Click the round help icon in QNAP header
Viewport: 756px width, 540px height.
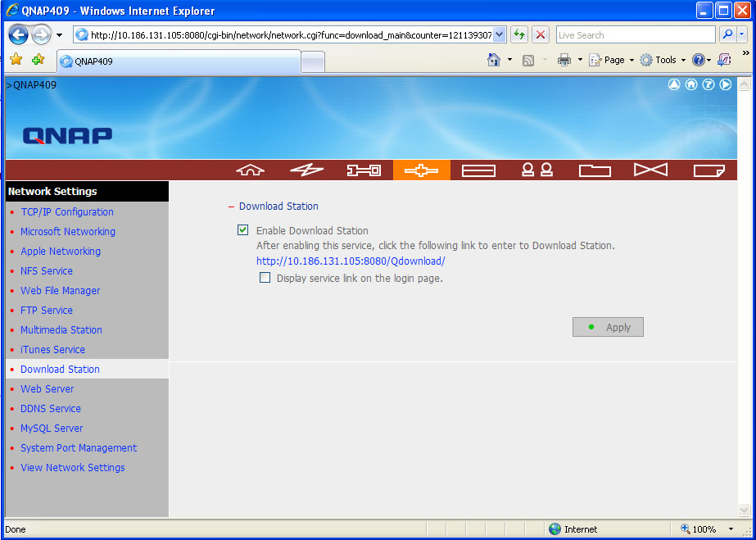pos(708,84)
